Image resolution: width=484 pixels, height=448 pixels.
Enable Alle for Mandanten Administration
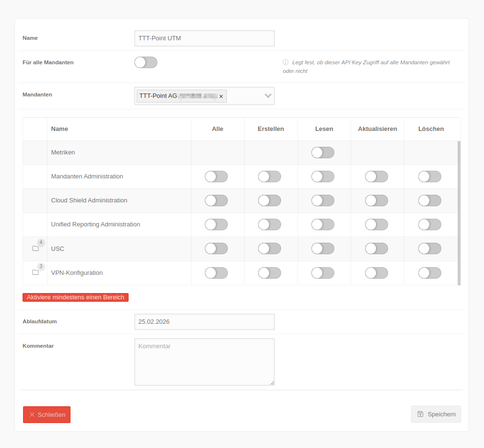(216, 177)
